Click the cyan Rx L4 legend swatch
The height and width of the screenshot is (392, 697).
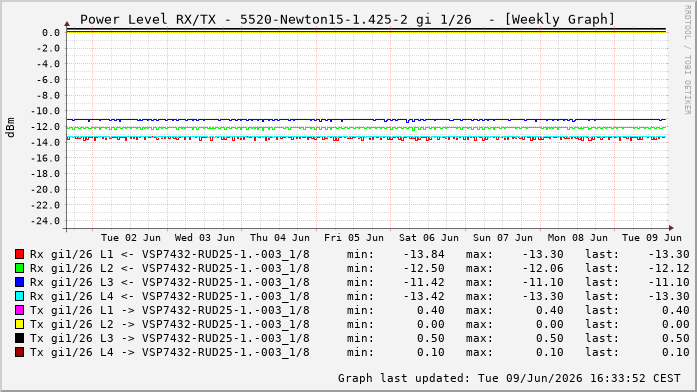[19, 296]
